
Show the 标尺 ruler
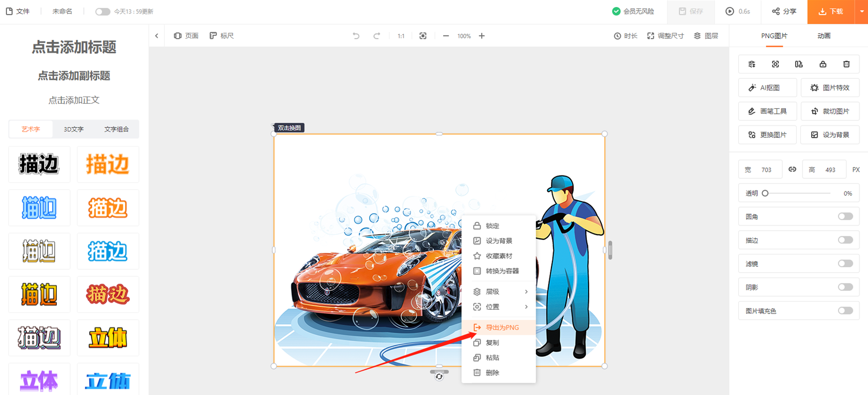tap(222, 36)
